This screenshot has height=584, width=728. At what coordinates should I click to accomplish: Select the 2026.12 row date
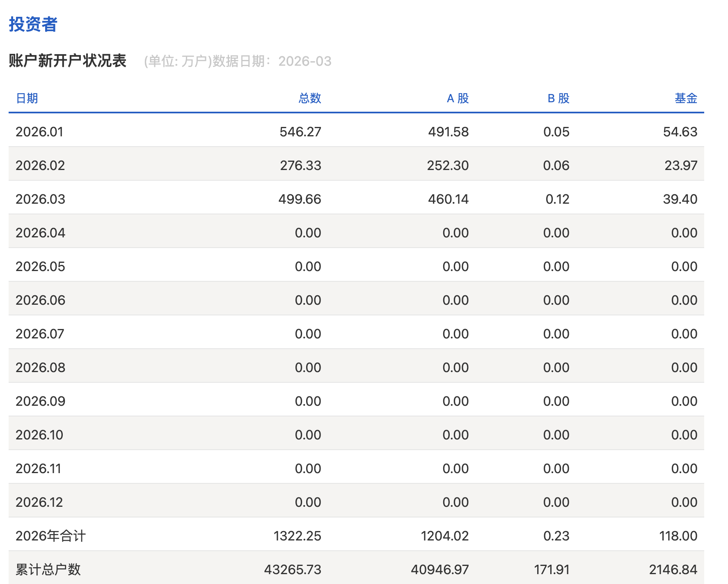(39, 502)
